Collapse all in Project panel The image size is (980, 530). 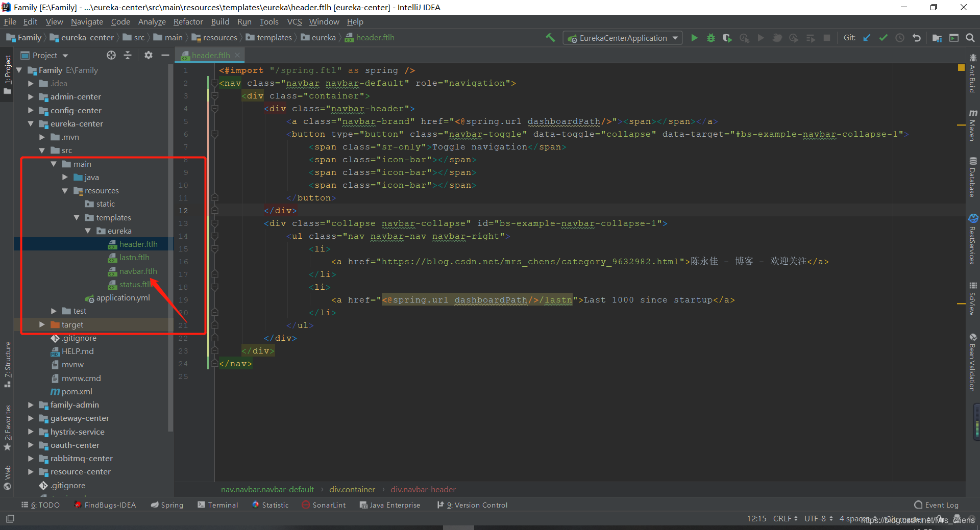click(x=128, y=55)
